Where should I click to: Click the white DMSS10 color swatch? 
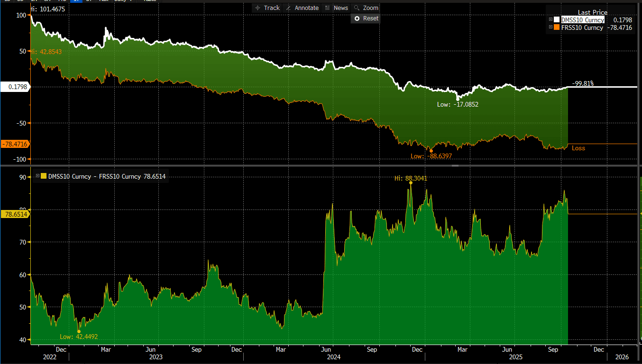[x=557, y=20]
